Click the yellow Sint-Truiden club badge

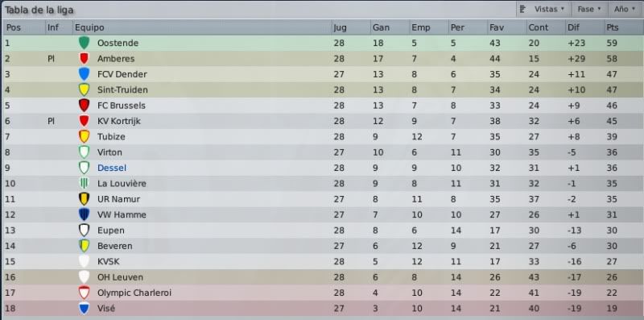pyautogui.click(x=84, y=89)
